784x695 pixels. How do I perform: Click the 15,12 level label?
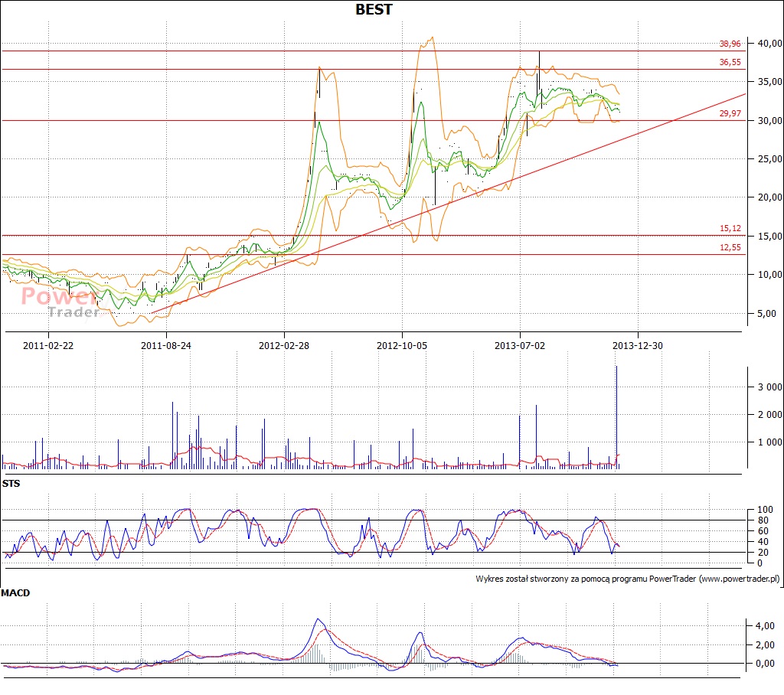[x=730, y=228]
